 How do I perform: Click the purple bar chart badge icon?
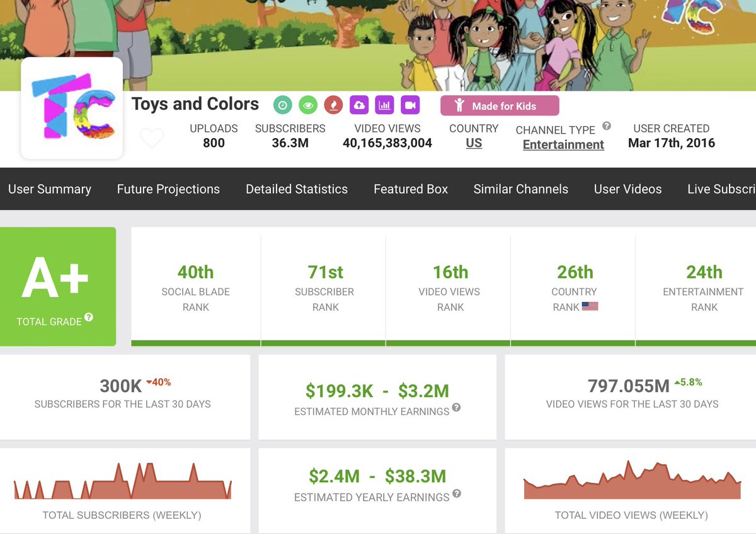coord(384,105)
